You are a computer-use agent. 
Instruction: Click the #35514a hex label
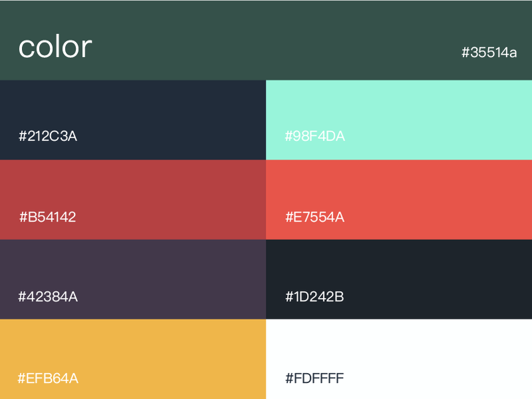coord(489,53)
